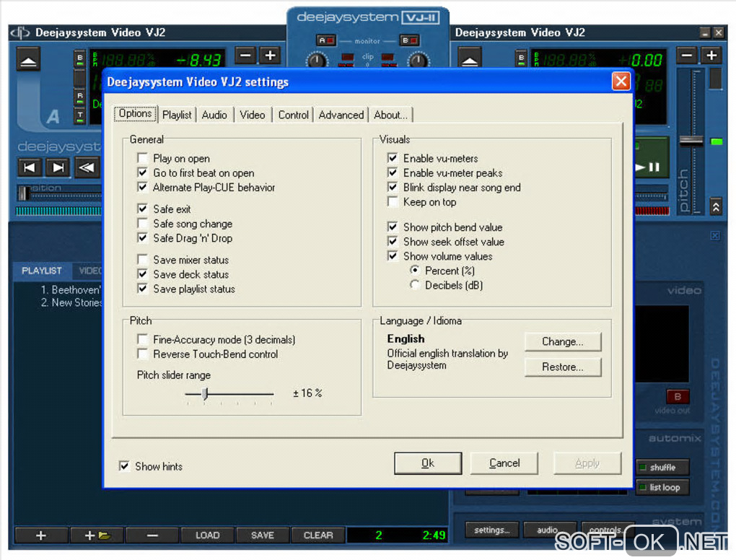
Task: Open the Control tab
Action: coord(294,115)
